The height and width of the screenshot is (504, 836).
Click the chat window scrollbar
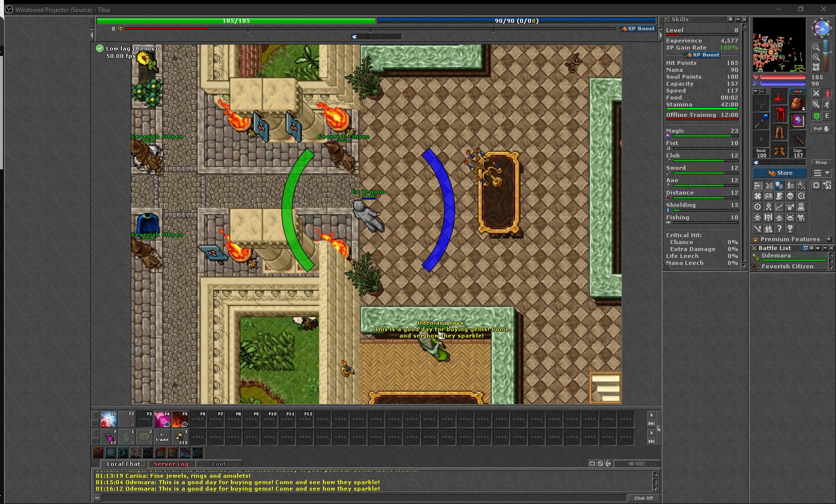click(655, 481)
